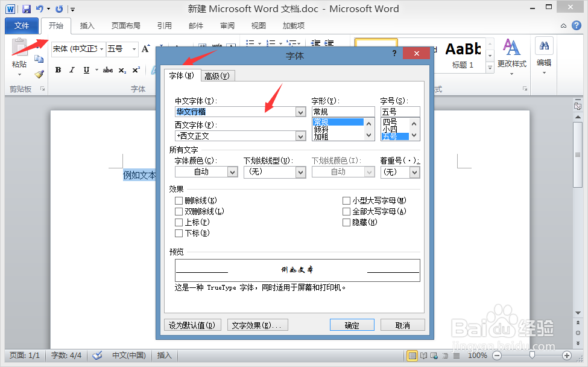Image resolution: width=588 pixels, height=367 pixels.
Task: Collapse the ribbon with caret icon
Action: click(x=563, y=25)
